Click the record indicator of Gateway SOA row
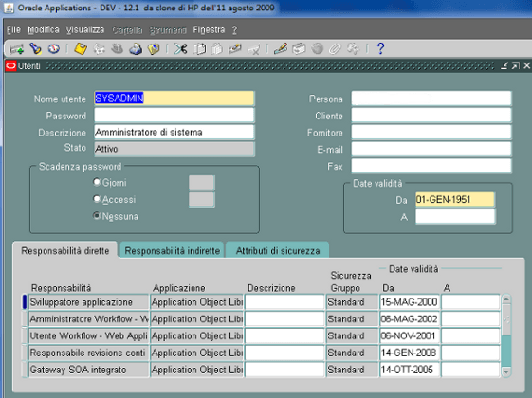The height and width of the screenshot is (398, 532). [x=24, y=370]
